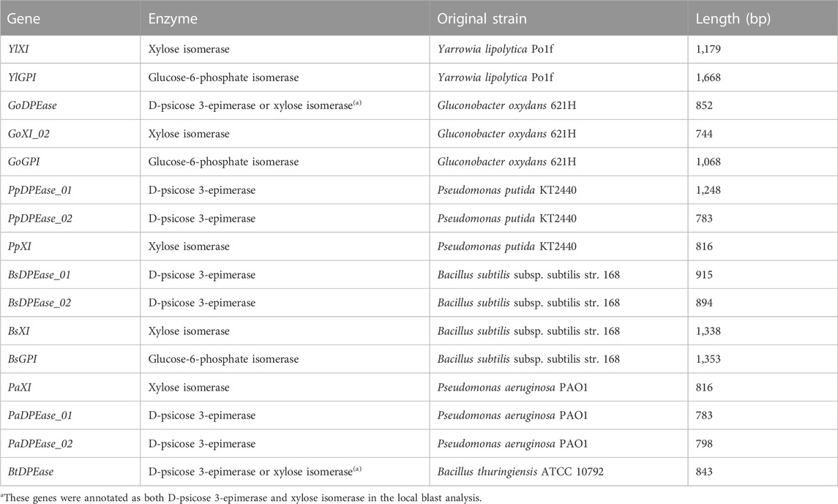
Task: Select the 1,248 length value
Action: [708, 190]
